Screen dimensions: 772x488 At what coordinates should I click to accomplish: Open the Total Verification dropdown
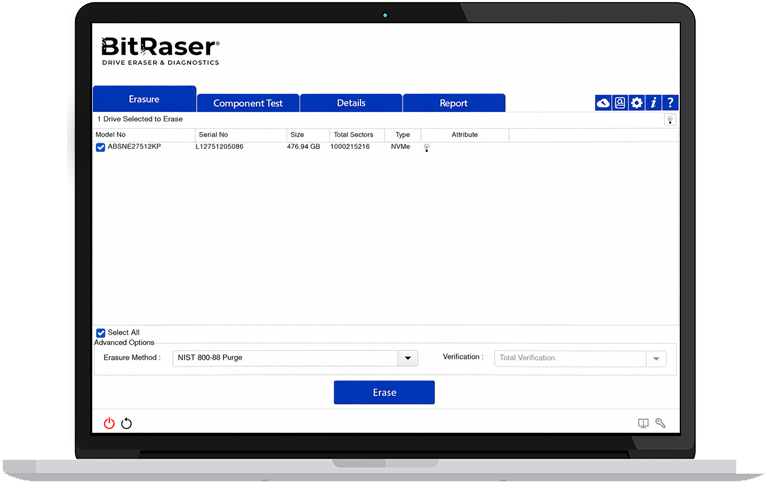[580, 358]
